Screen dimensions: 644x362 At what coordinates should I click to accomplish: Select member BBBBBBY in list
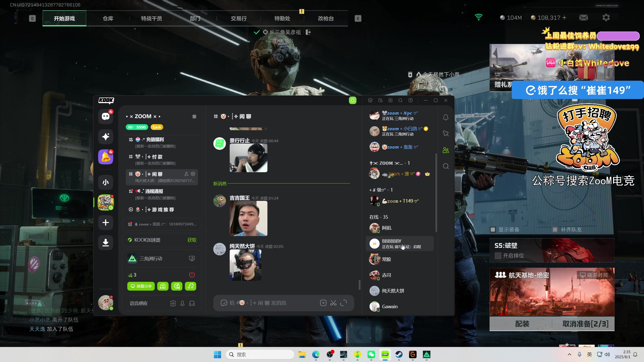pos(400,244)
